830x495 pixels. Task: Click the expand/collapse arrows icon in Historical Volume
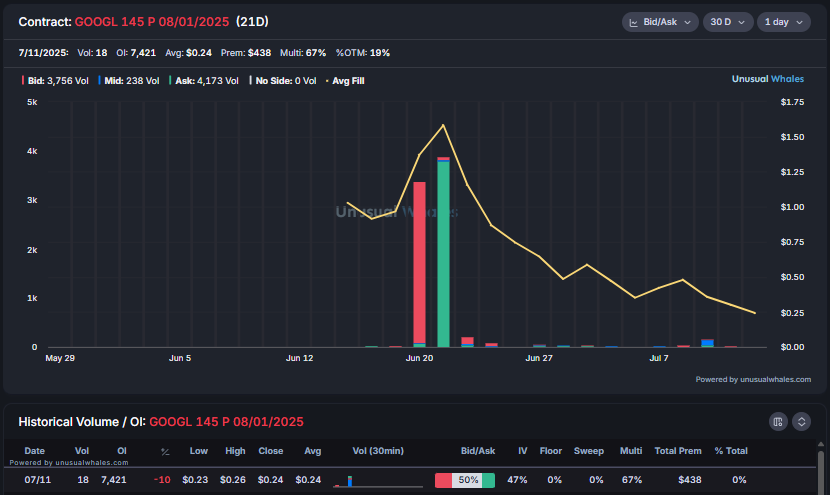[x=801, y=422]
